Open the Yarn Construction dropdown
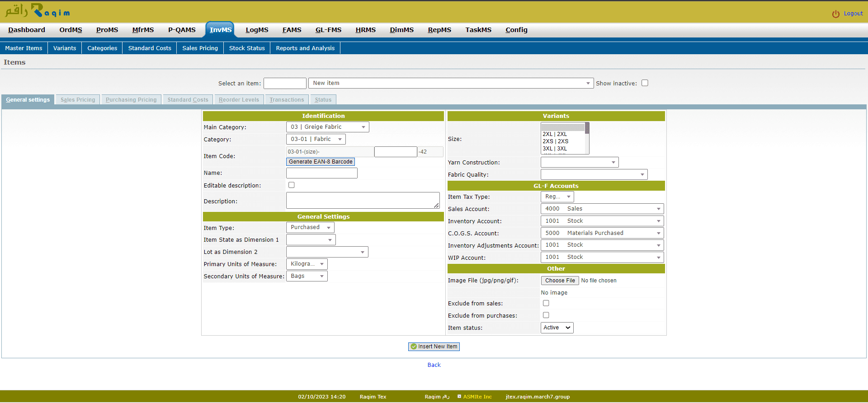Viewport: 868px width, 403px height. 580,162
